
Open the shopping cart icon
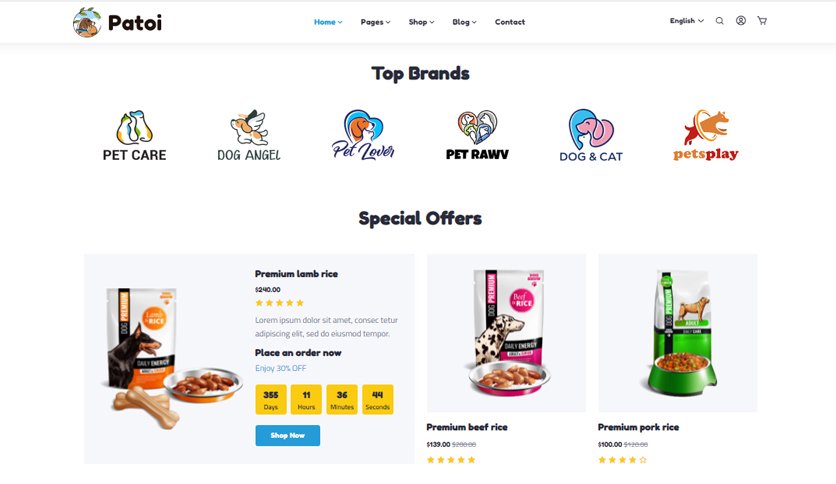(x=762, y=20)
